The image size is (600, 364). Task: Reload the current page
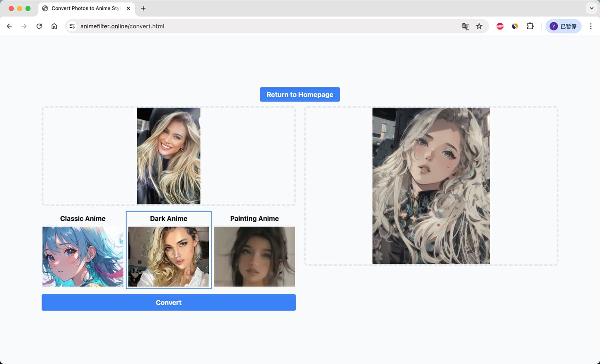coord(39,26)
